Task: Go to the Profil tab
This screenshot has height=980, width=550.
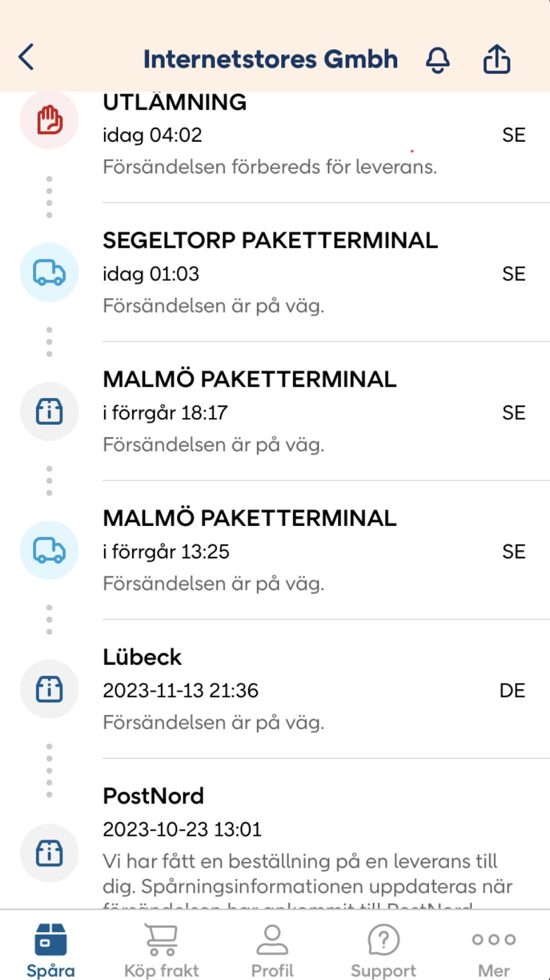Action: click(273, 950)
